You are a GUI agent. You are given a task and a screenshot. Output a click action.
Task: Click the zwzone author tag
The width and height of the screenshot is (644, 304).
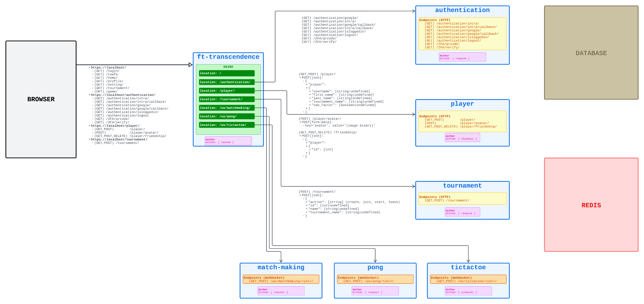[x=228, y=141]
